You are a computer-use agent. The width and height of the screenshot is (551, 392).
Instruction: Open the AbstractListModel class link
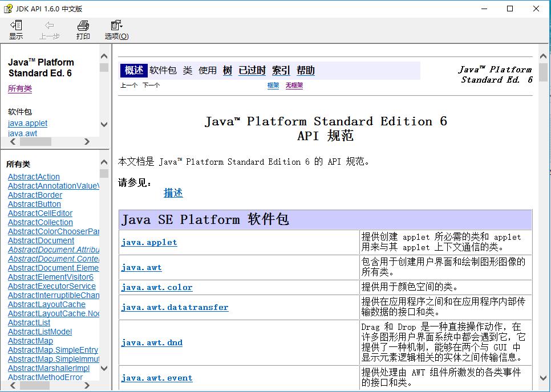pos(40,332)
